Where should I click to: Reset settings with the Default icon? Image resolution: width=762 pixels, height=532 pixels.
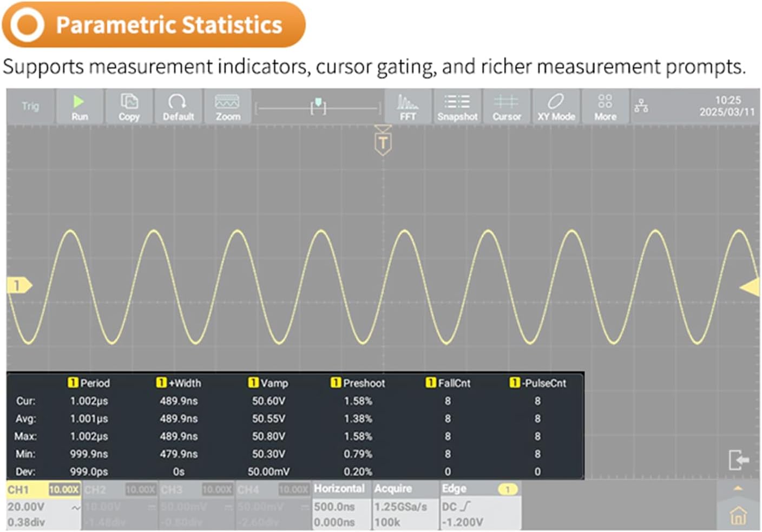178,107
